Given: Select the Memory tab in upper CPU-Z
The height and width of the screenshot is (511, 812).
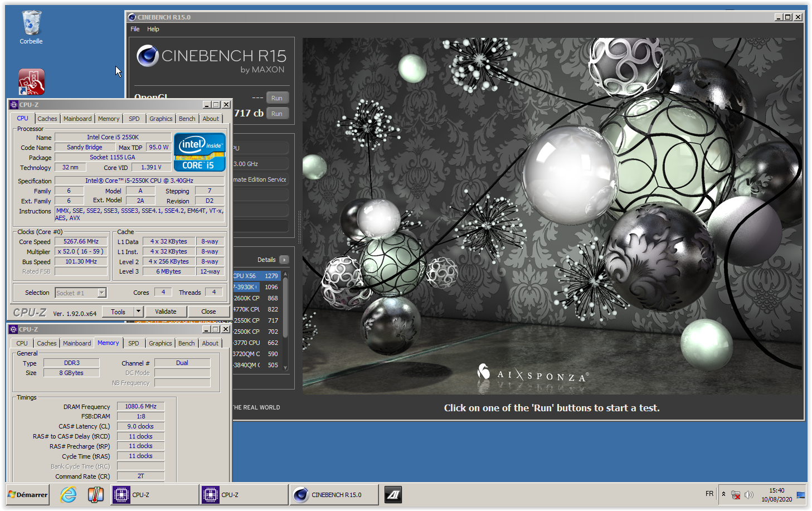Looking at the screenshot, I should click(109, 119).
